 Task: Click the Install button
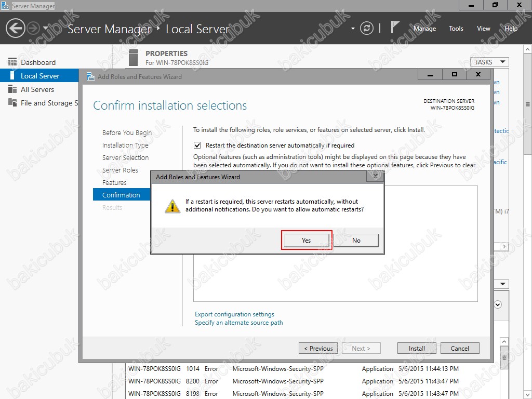[417, 348]
